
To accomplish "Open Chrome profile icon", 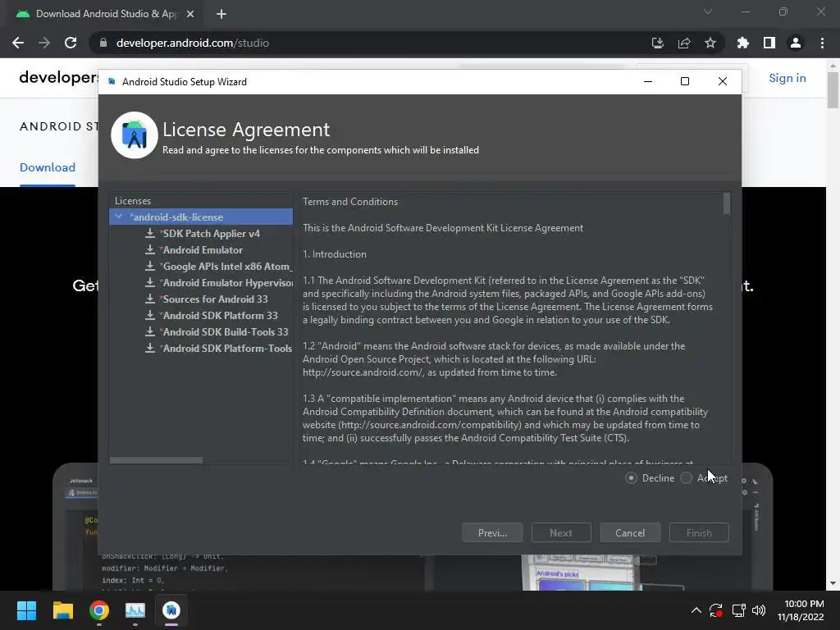I will tap(796, 43).
